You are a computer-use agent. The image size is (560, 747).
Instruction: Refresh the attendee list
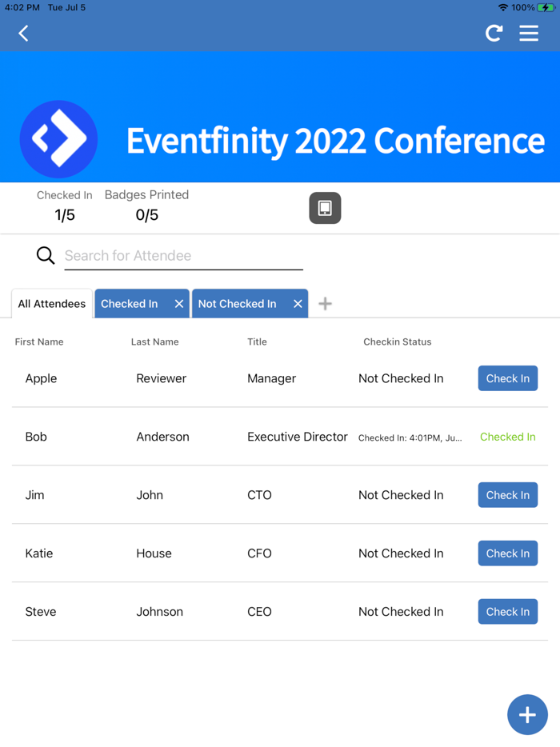(x=494, y=34)
